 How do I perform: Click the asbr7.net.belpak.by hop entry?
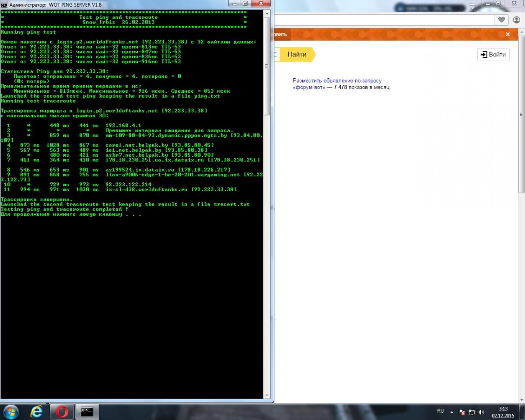[x=160, y=155]
